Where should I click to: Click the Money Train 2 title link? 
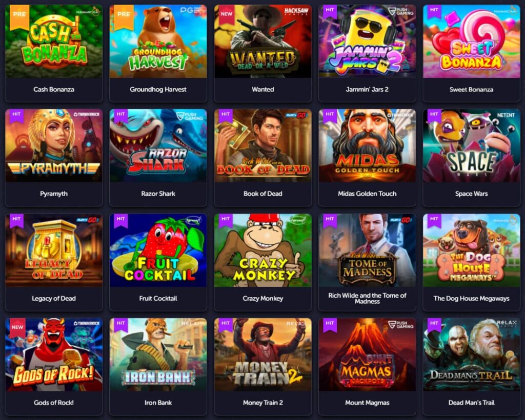coord(263,403)
